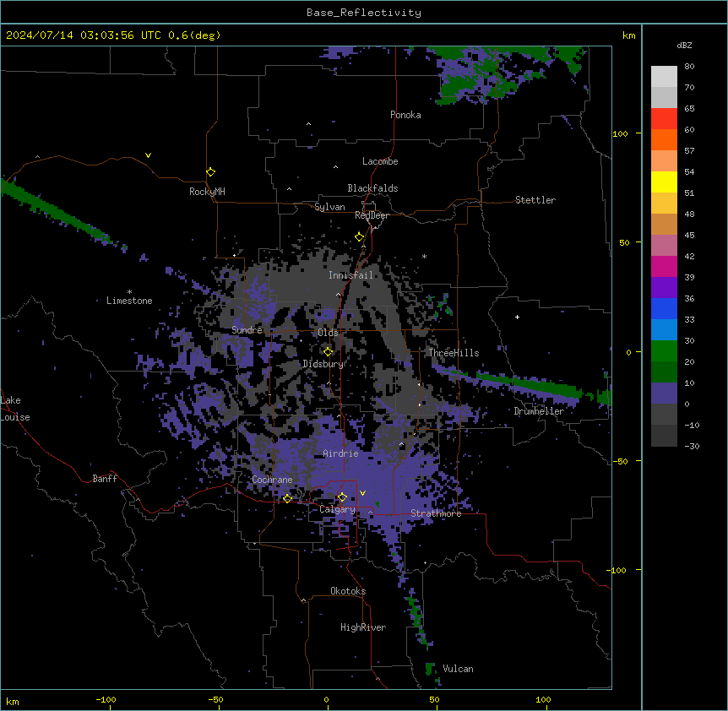Click the Airdrie city label
Viewport: 728px width, 711px height.
point(341,453)
